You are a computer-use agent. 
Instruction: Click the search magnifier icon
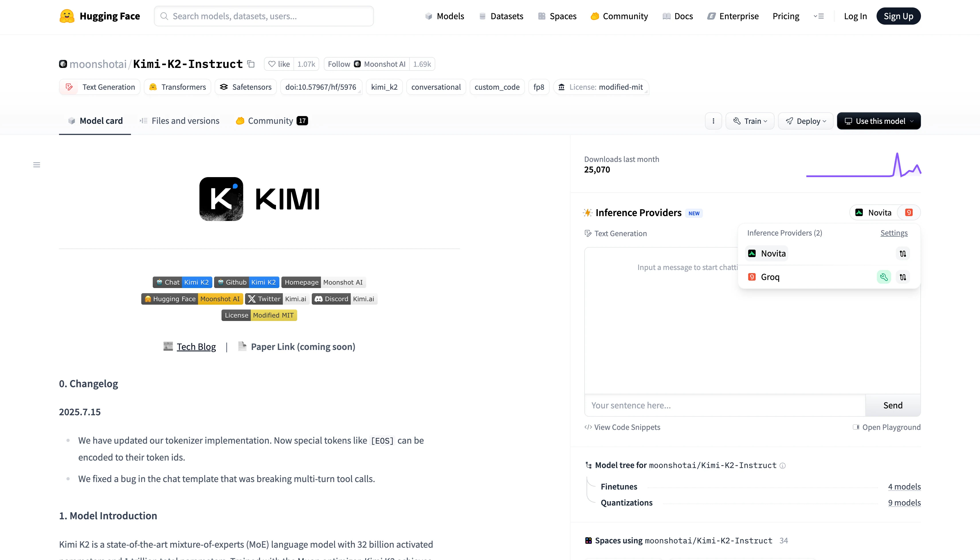tap(164, 16)
